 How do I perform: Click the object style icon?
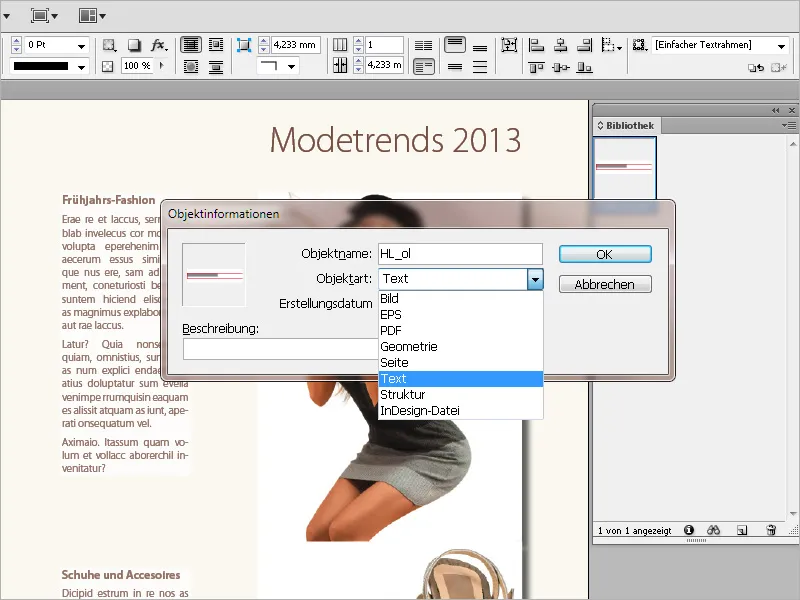click(639, 45)
